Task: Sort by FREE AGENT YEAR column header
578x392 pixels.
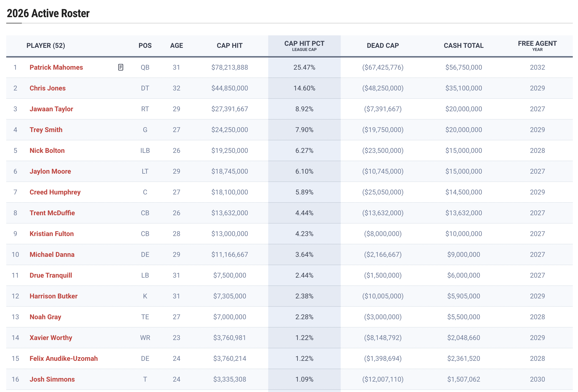Action: pyautogui.click(x=537, y=45)
